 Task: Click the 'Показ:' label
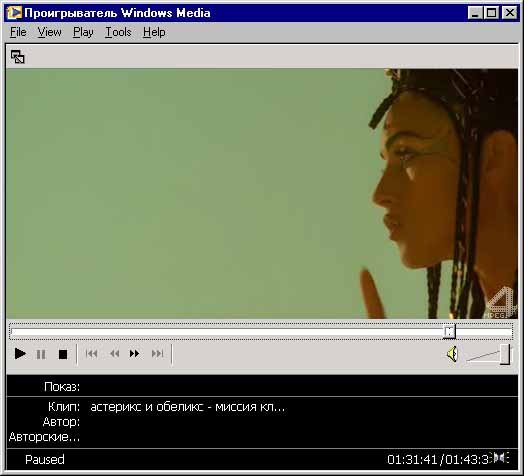coord(62,387)
